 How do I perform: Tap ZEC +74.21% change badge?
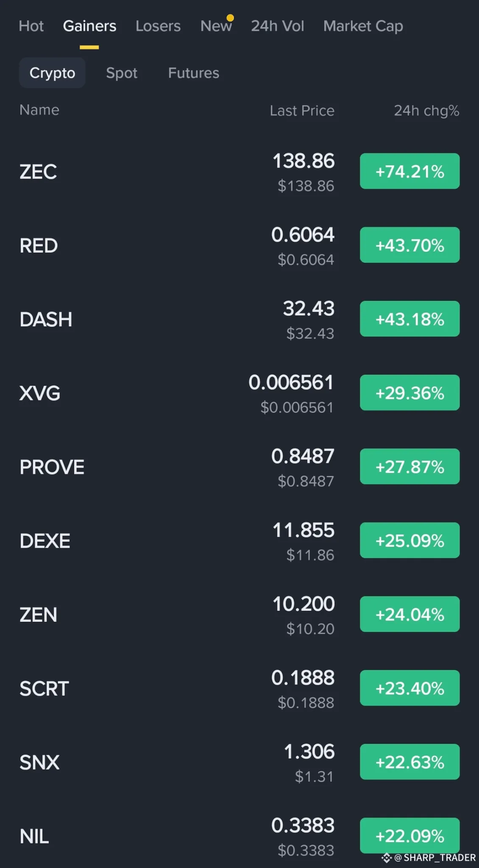[x=409, y=171]
